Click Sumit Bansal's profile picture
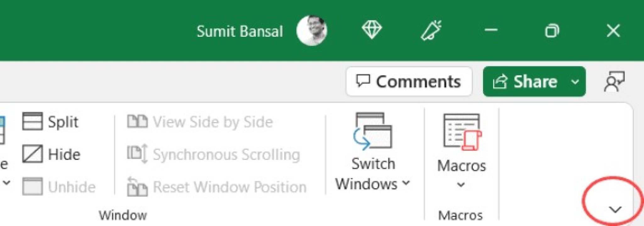 pyautogui.click(x=312, y=30)
